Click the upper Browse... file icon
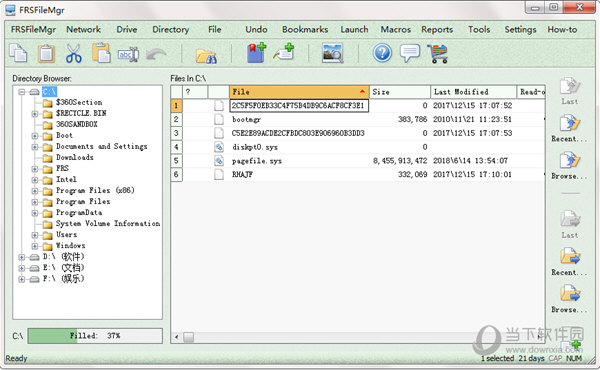The height and width of the screenshot is (370, 600). pyautogui.click(x=570, y=161)
